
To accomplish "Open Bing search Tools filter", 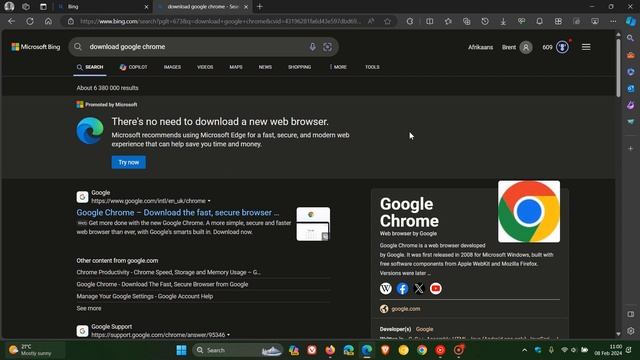I will click(x=372, y=67).
